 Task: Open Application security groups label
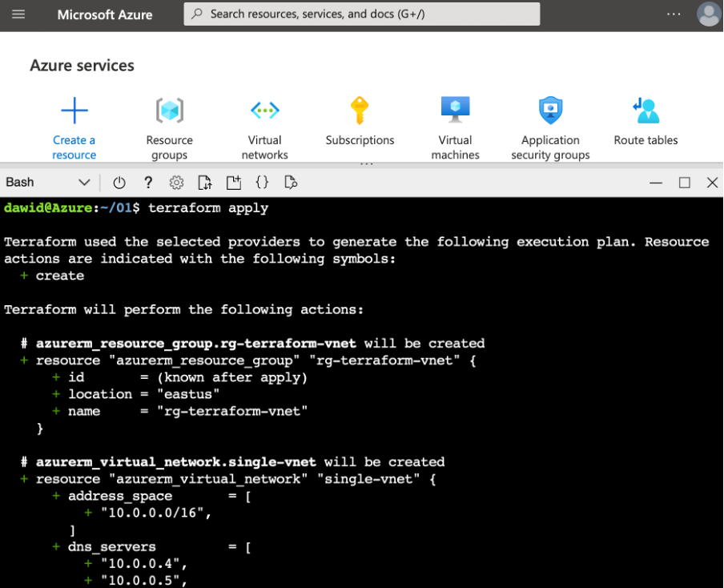click(x=550, y=147)
